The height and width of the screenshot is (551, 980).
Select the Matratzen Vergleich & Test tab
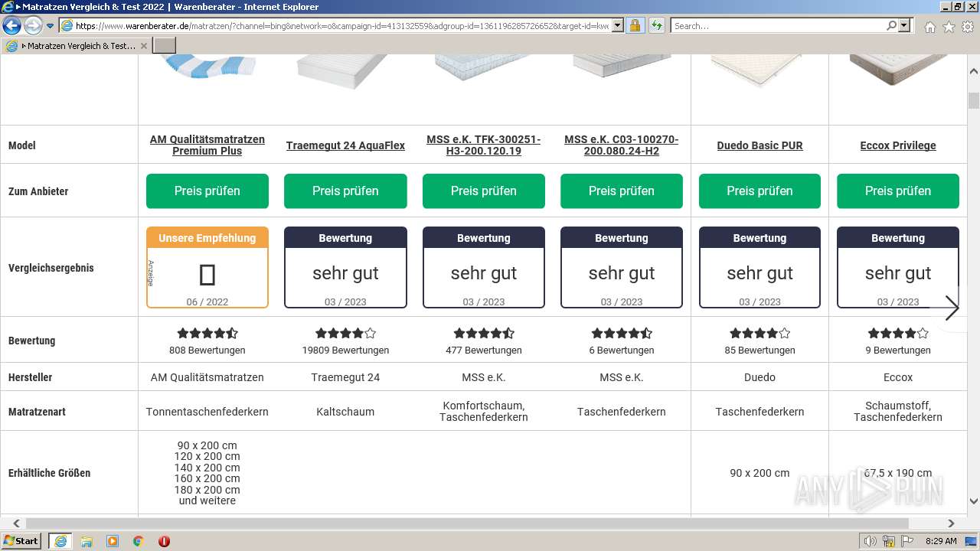click(x=77, y=46)
